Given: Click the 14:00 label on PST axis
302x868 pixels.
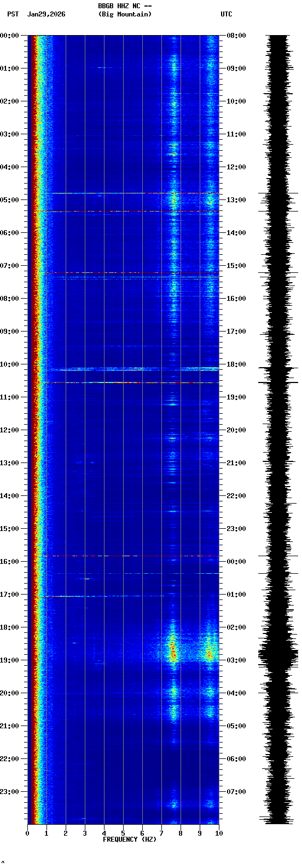Looking at the screenshot, I should 9,496.
